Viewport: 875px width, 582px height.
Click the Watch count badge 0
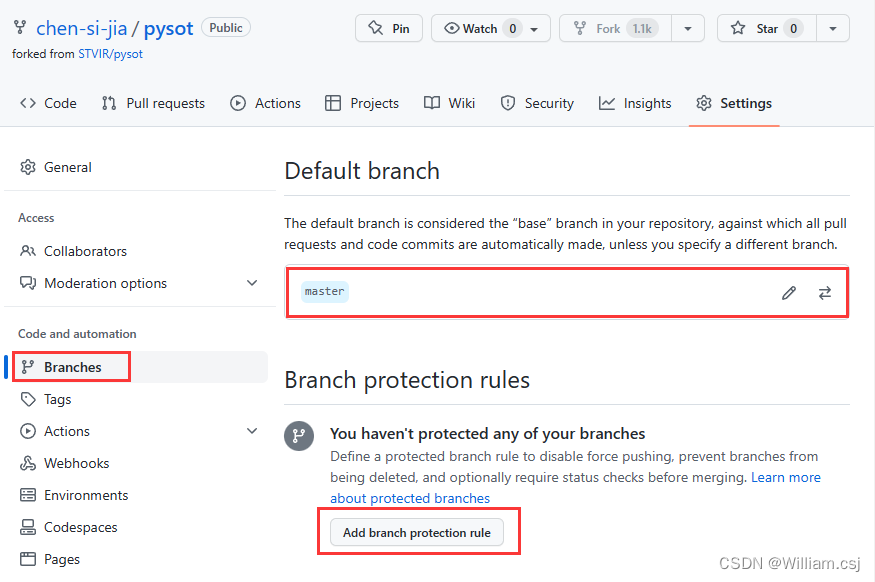[512, 28]
